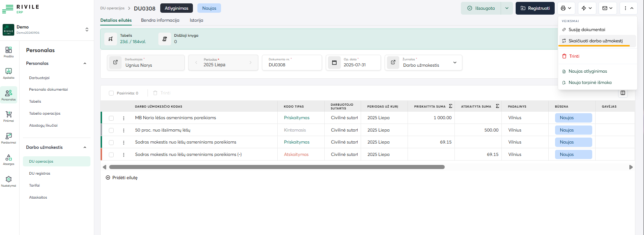Switch to the Bendra informacija tab

[x=160, y=20]
